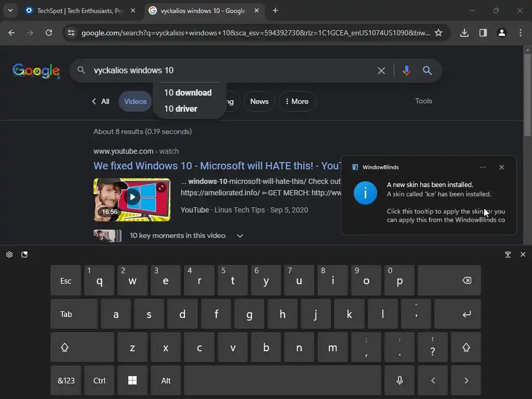Open keyboard clipboard/emoji panel icon
532x399 pixels.
pyautogui.click(x=24, y=255)
